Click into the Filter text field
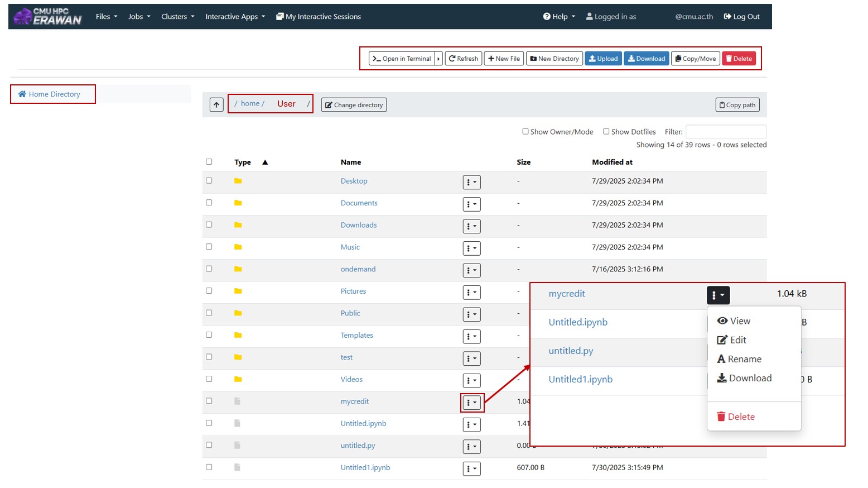 [x=726, y=132]
